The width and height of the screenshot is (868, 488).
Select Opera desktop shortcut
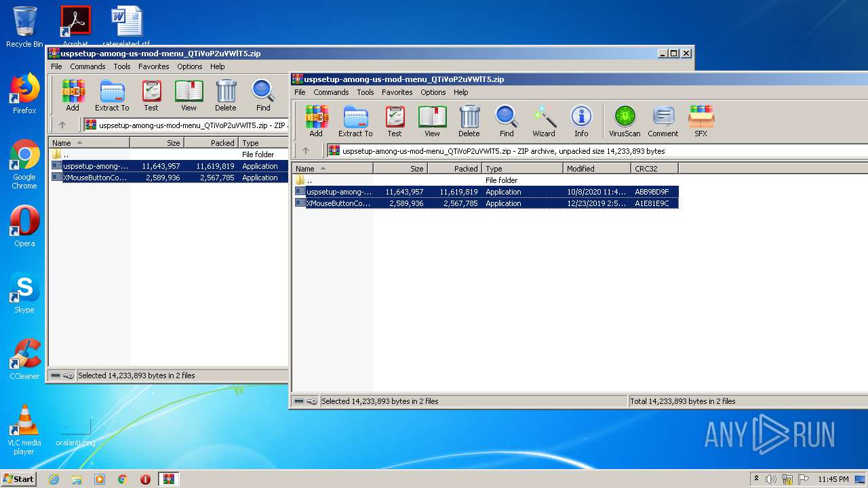click(x=24, y=226)
